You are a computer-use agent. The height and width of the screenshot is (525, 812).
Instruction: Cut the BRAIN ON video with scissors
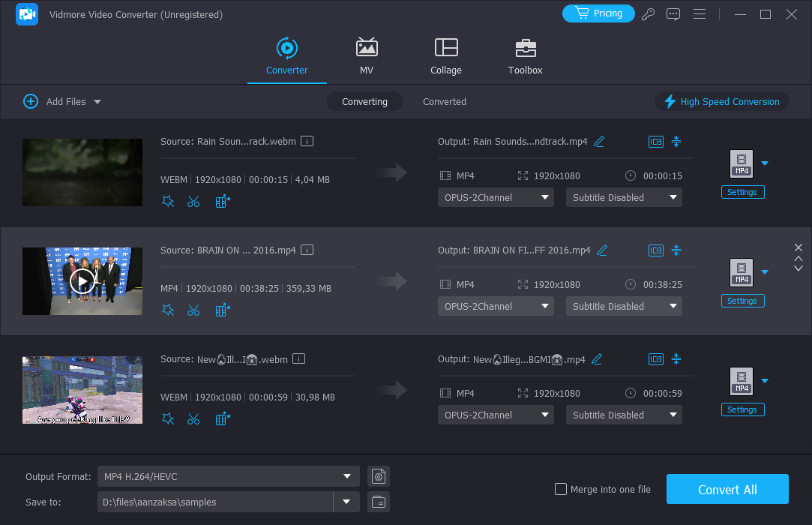193,310
